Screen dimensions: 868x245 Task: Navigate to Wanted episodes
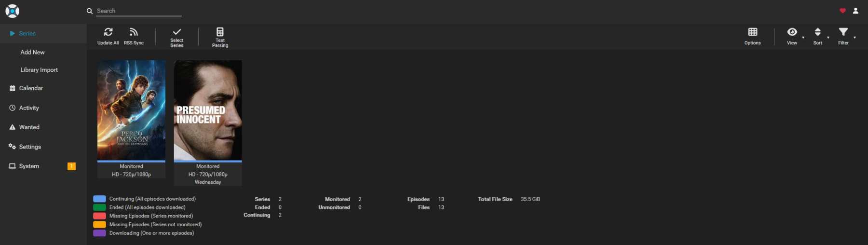tap(29, 127)
